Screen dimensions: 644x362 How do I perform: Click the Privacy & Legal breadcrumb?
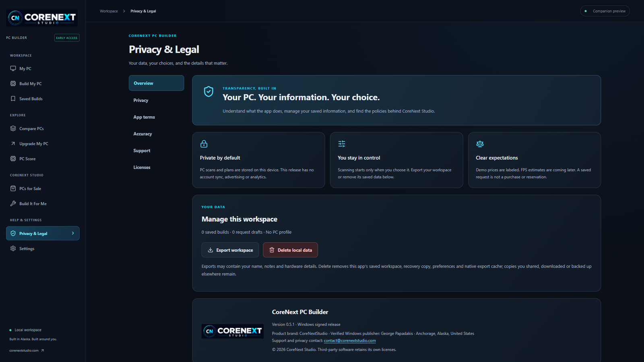[143, 11]
